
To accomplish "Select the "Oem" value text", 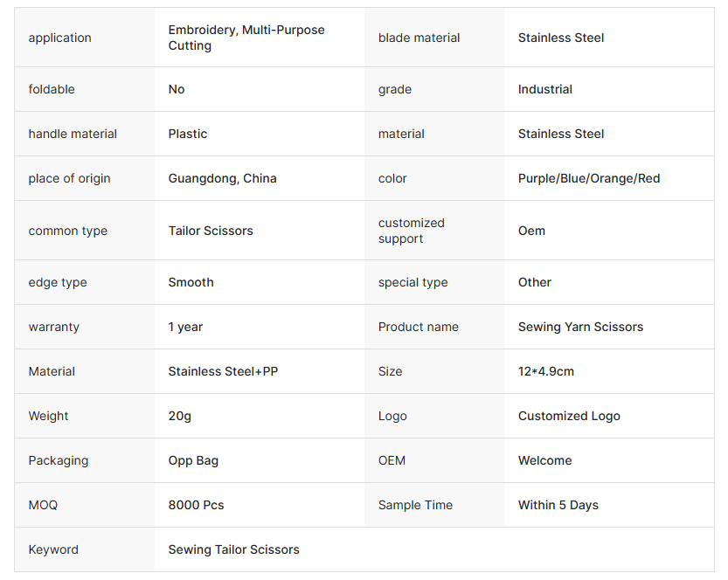I will coord(531,231).
